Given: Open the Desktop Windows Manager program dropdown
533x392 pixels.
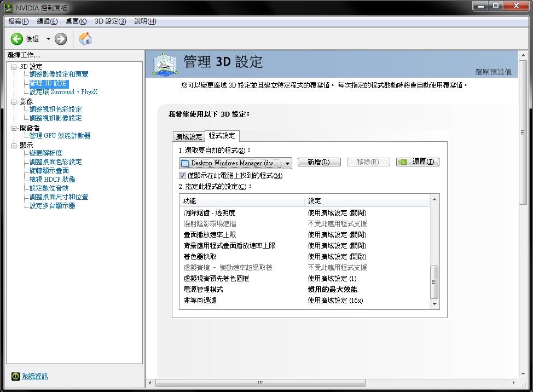Looking at the screenshot, I should pos(288,163).
